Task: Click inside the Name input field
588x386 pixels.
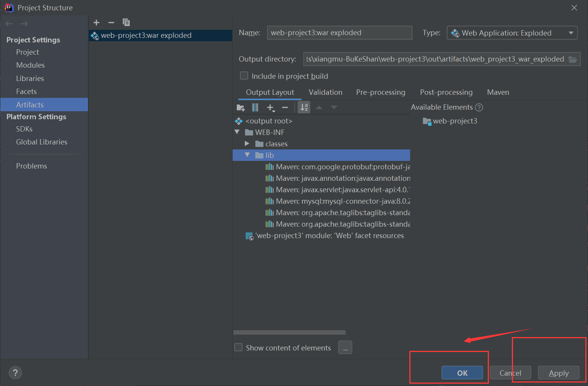Action: pyautogui.click(x=339, y=32)
